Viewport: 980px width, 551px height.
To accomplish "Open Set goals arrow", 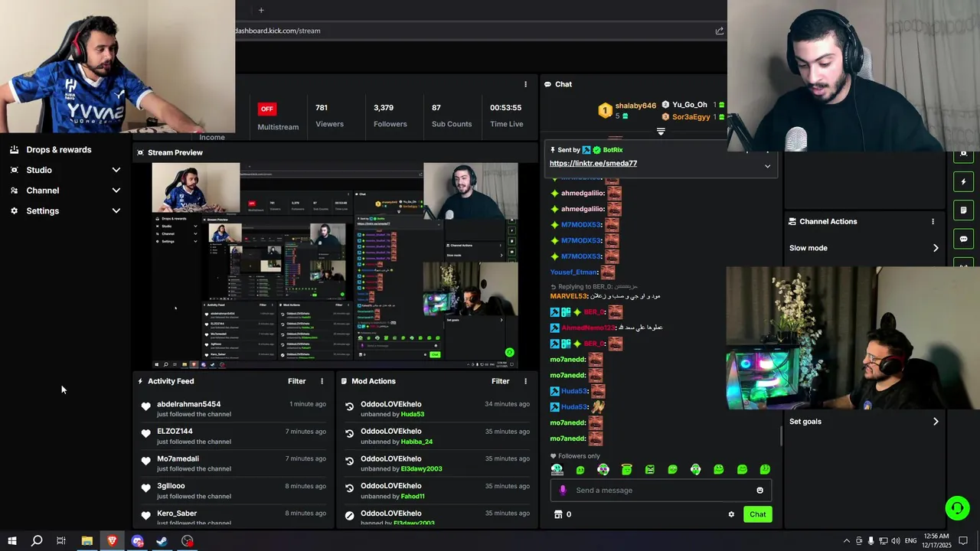I will point(935,422).
